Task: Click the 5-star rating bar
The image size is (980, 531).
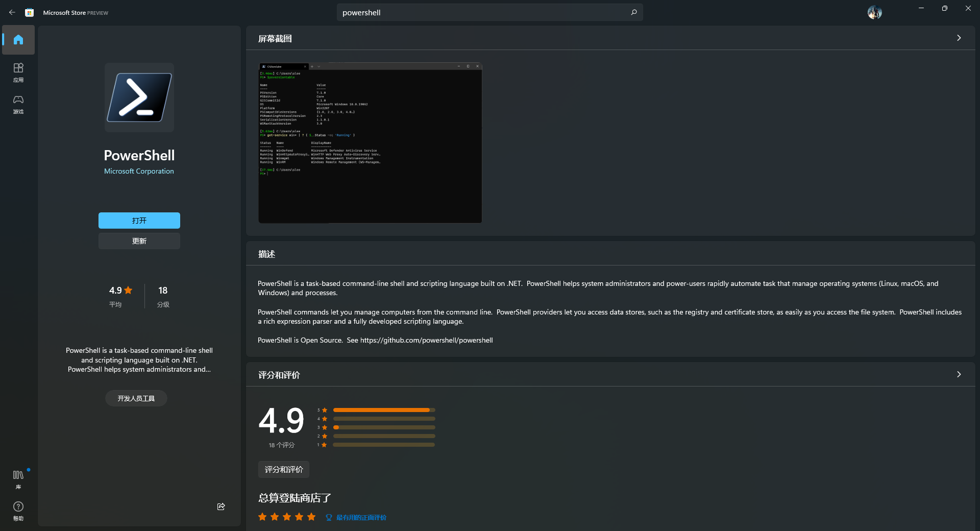Action: coord(384,410)
